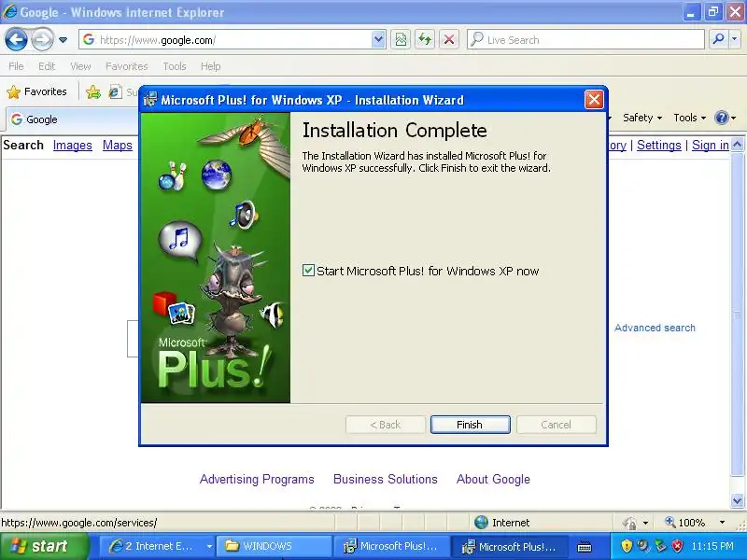Click inside the Live Search box

[x=586, y=40]
